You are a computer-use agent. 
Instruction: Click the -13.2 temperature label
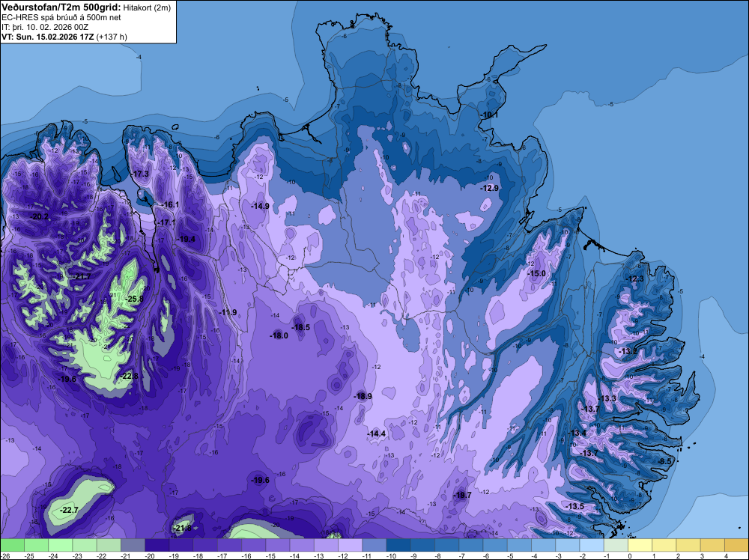(628, 351)
